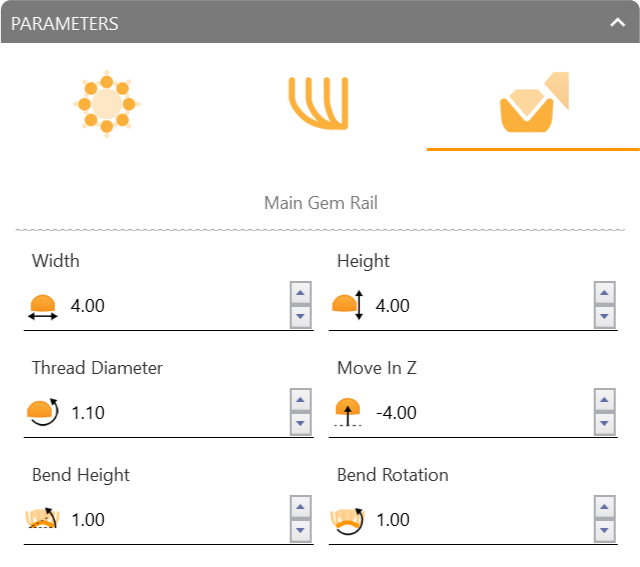This screenshot has height=567, width=640.
Task: Switch to the prongs tab icon
Action: (x=318, y=103)
